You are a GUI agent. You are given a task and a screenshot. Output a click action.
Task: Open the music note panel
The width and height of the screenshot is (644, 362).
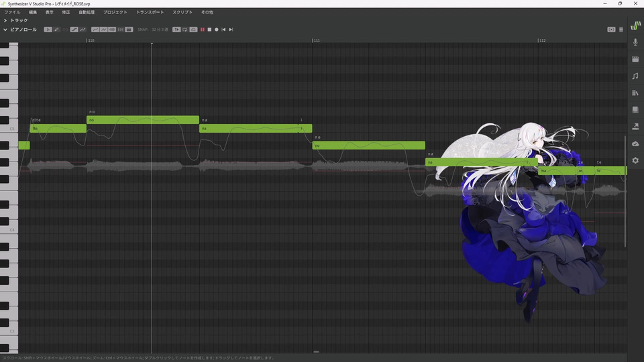tap(635, 76)
